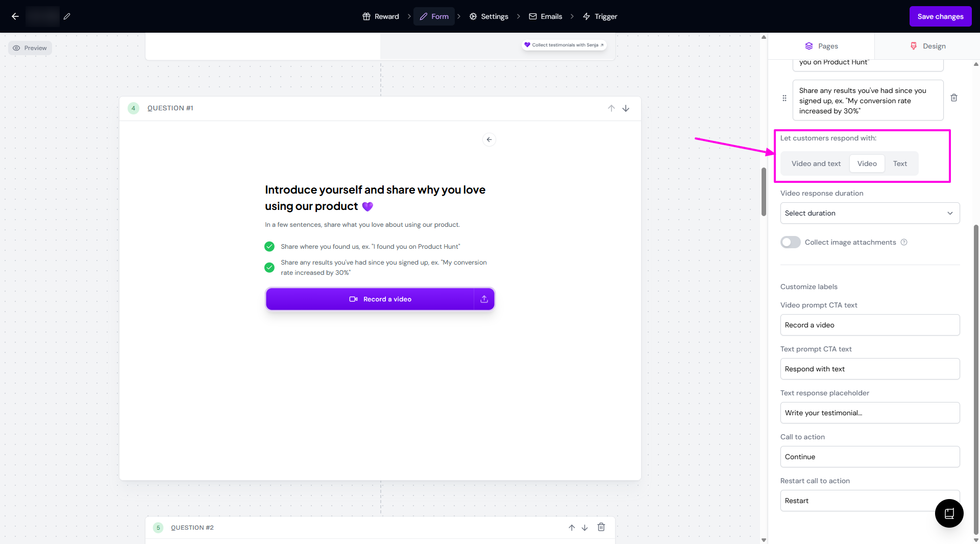Move Question #2 down with arrow

click(x=585, y=528)
